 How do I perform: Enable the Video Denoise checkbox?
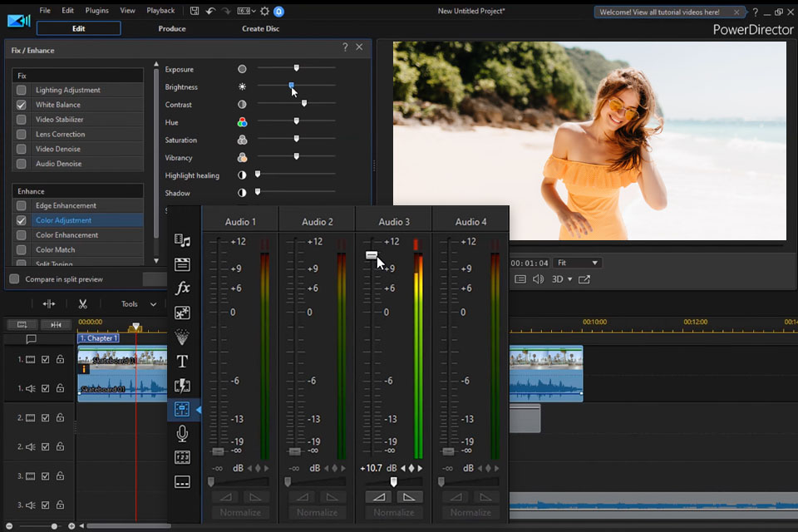21,149
